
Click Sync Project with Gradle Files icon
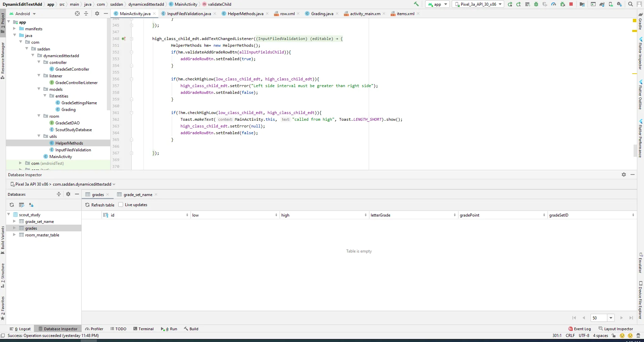tap(602, 4)
